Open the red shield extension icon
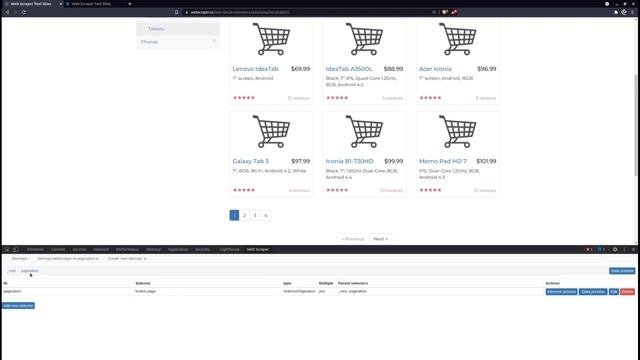 445,12
